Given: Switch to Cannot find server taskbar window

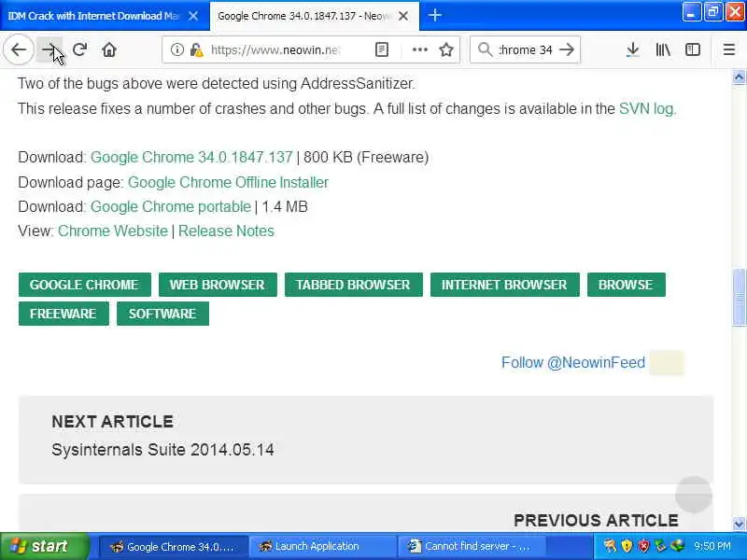Looking at the screenshot, I should pos(472,546).
